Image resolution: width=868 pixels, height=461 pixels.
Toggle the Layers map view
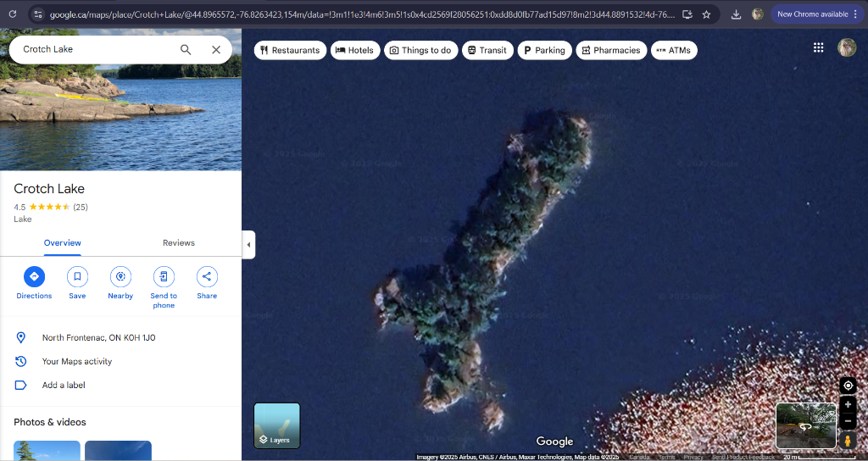pyautogui.click(x=277, y=425)
